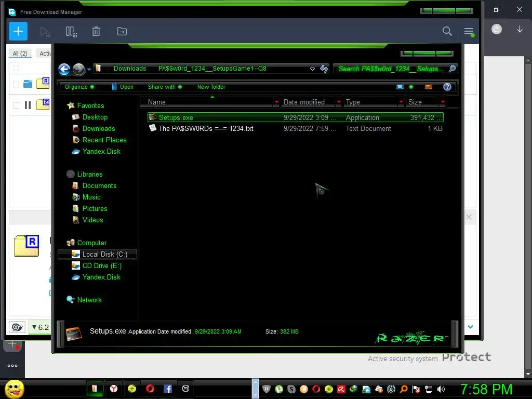
Task: Open the search magnifier in Free Download Manager
Action: [447, 31]
